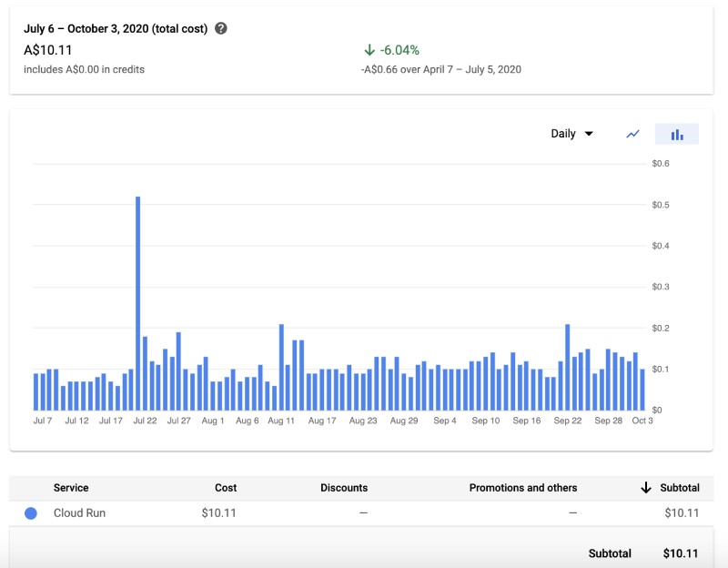Click the Daily dropdown caret
Image resolution: width=728 pixels, height=568 pixels.
[588, 134]
